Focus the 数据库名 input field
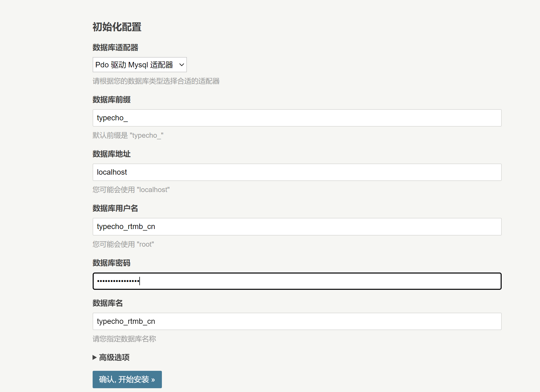The width and height of the screenshot is (540, 392). pyautogui.click(x=297, y=321)
